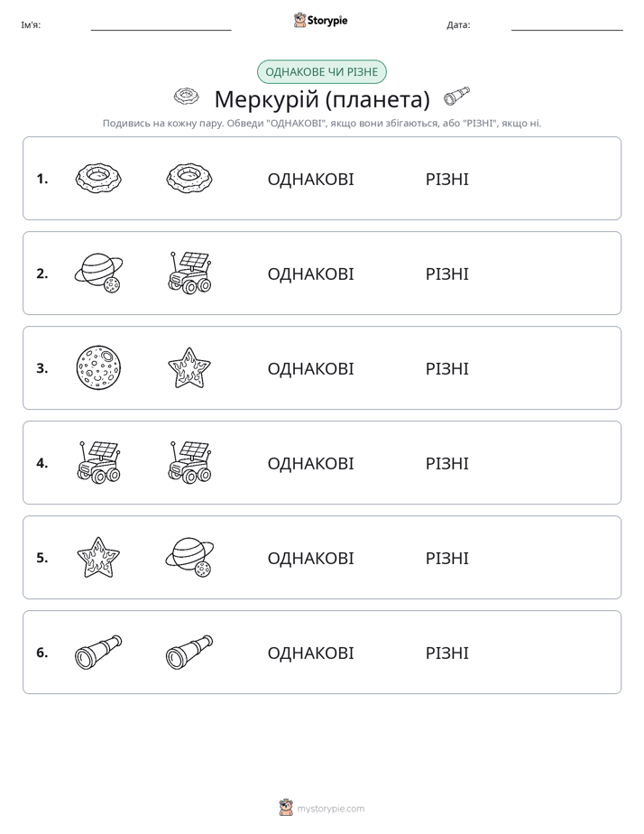Screen dimensions: 644x834
Task: Select РІЗНІ for row 2
Action: point(446,273)
